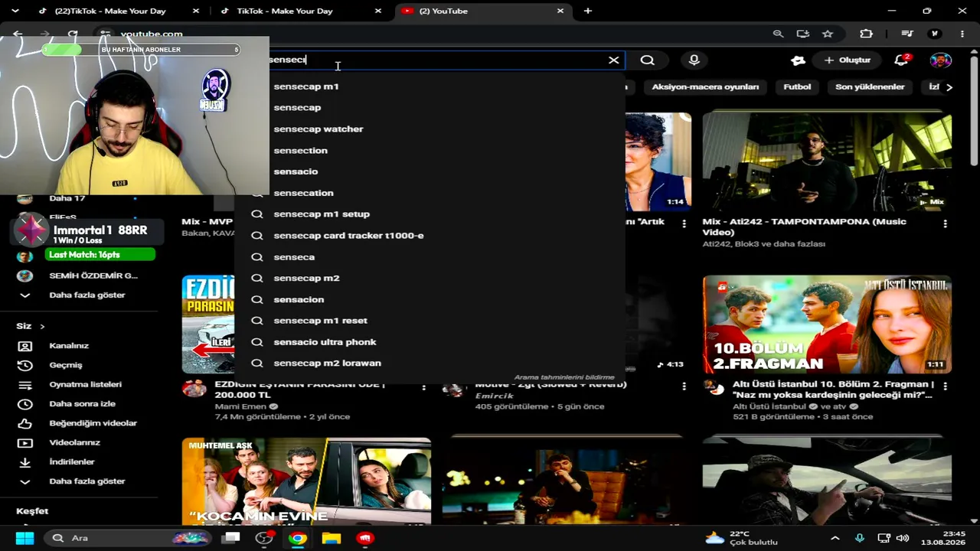980x551 pixels.
Task: Switch to the second TikTok - Make Your Day tab
Action: [299, 11]
